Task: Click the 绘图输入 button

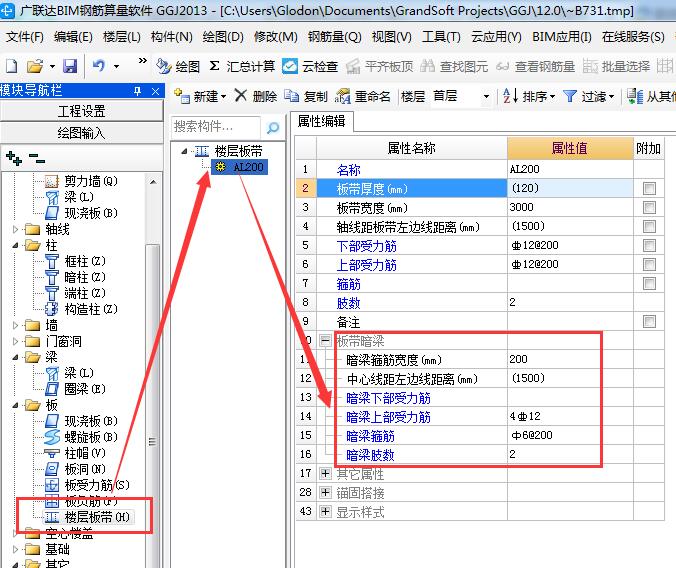Action: pyautogui.click(x=82, y=132)
